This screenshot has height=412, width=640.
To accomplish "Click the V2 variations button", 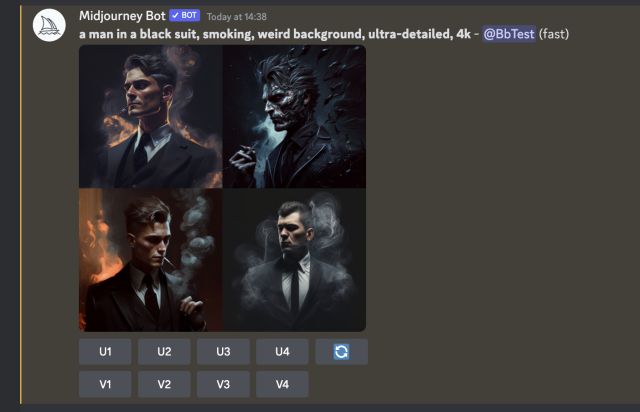I will [164, 384].
